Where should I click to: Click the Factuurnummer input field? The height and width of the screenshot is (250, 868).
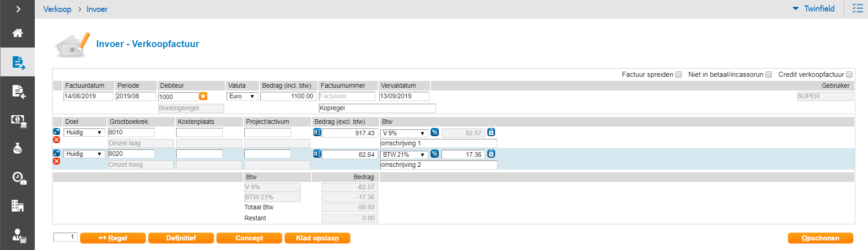[x=346, y=96]
